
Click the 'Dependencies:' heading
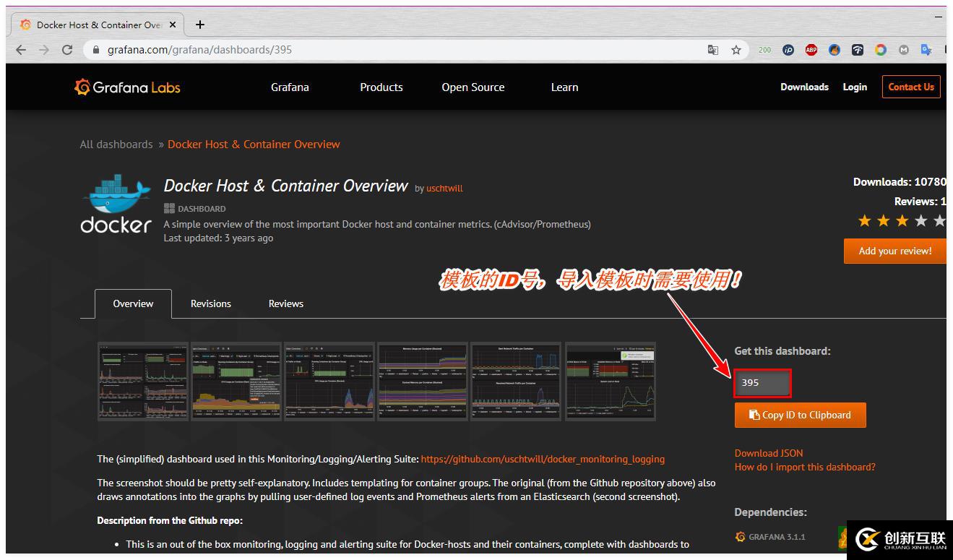click(x=771, y=512)
